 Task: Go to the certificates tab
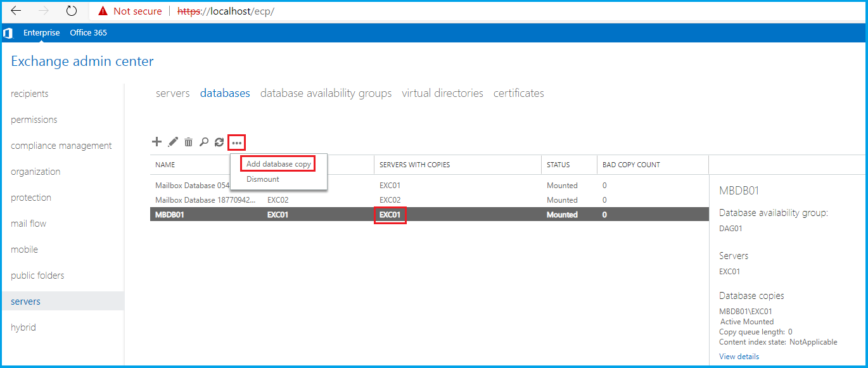pyautogui.click(x=518, y=93)
